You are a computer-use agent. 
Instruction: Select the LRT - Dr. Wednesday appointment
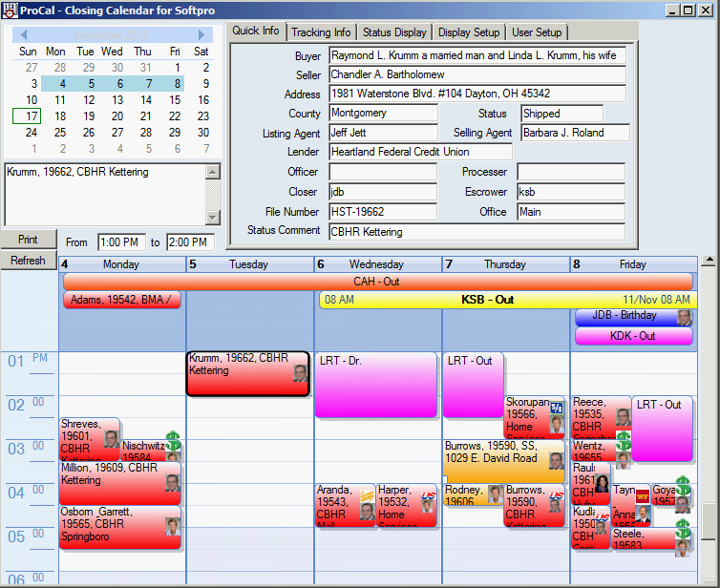pos(375,385)
